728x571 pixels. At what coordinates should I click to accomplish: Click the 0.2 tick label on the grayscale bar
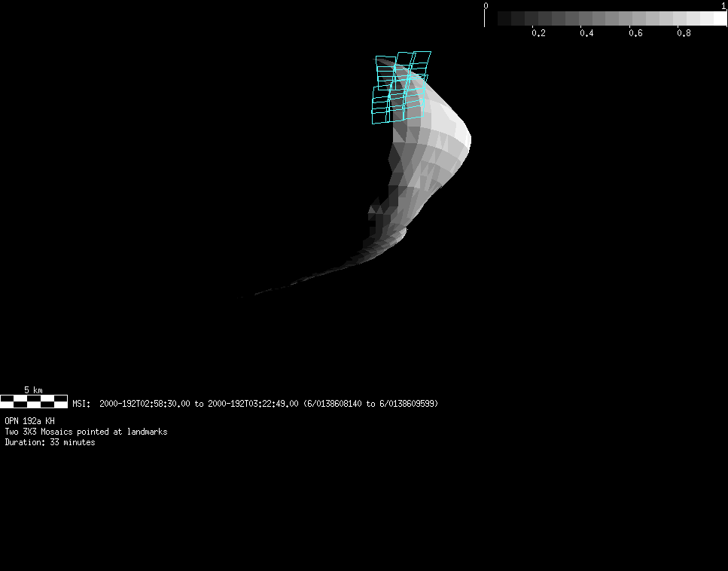[538, 33]
